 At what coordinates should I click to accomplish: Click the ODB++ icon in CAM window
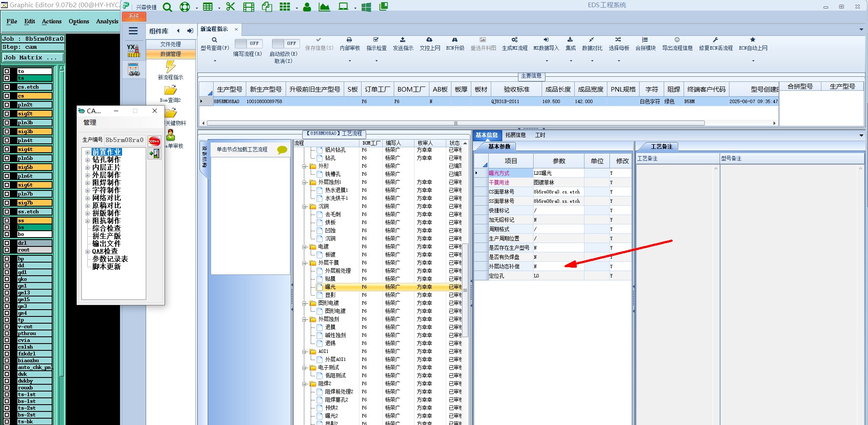click(x=154, y=141)
